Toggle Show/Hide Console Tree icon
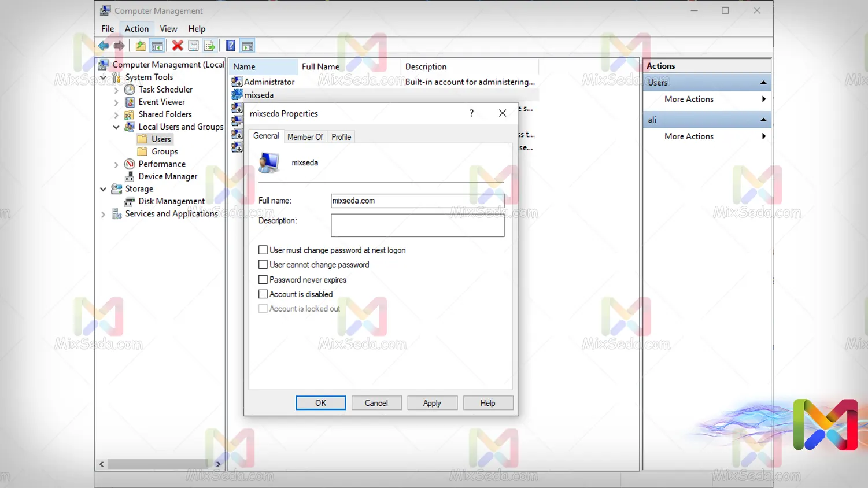 (157, 46)
